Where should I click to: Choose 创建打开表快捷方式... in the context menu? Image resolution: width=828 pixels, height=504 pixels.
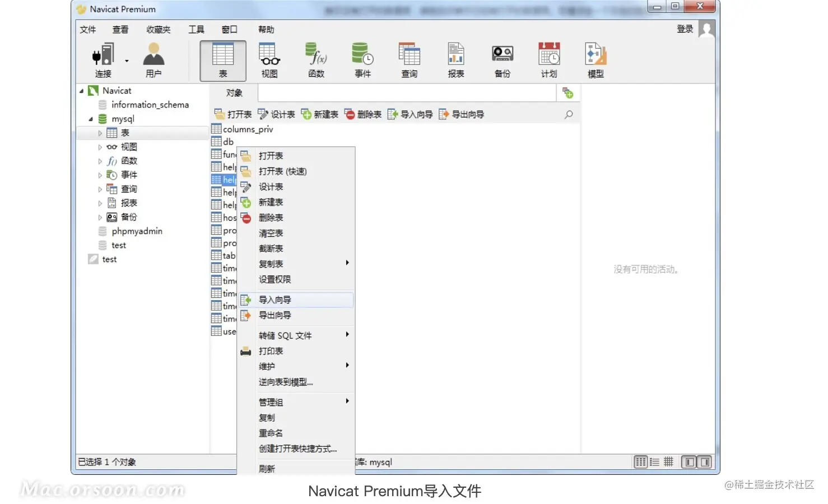pyautogui.click(x=296, y=449)
